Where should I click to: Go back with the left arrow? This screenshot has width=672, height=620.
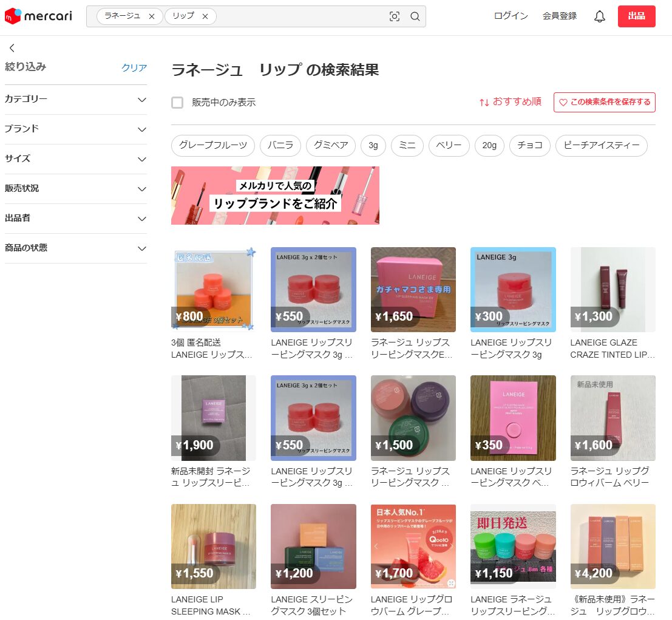[12, 47]
